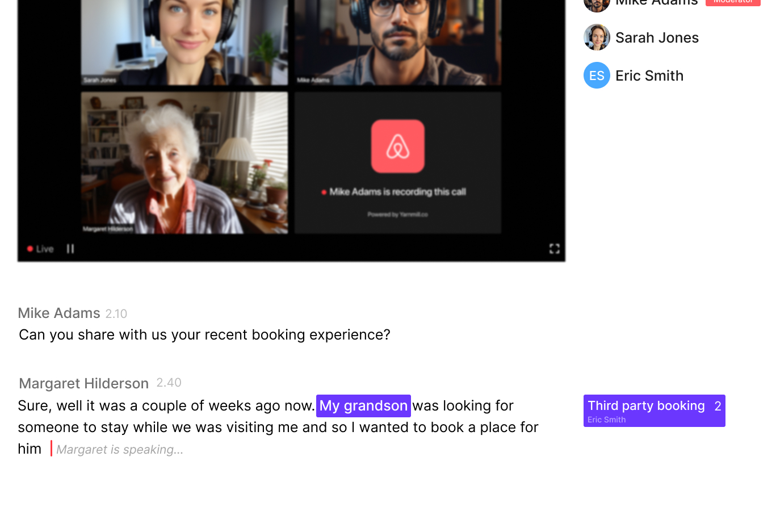Viewport: 776px width, 532px height.
Task: Click the red Live indicator
Action: tap(40, 249)
